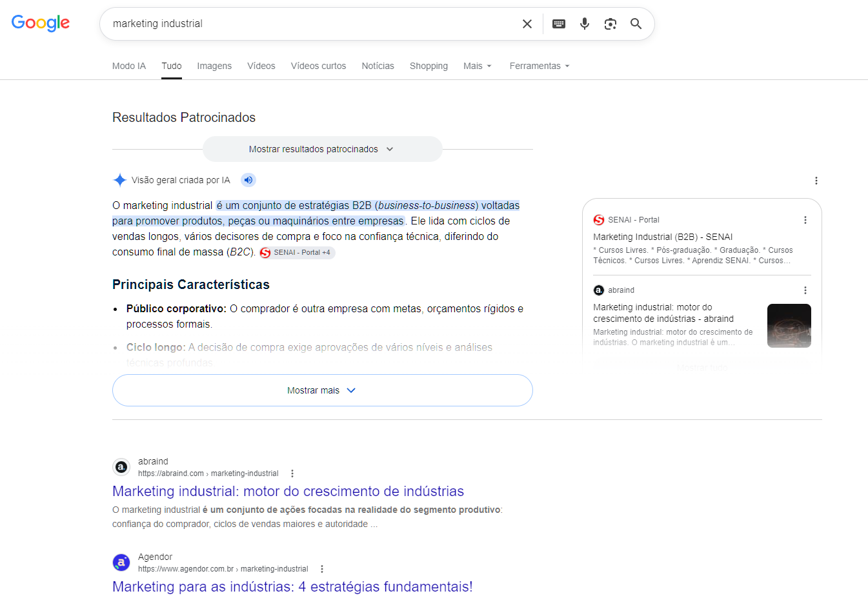The height and width of the screenshot is (598, 868).
Task: Click the agendor.com.br marketing-industrial URL
Action: point(223,569)
